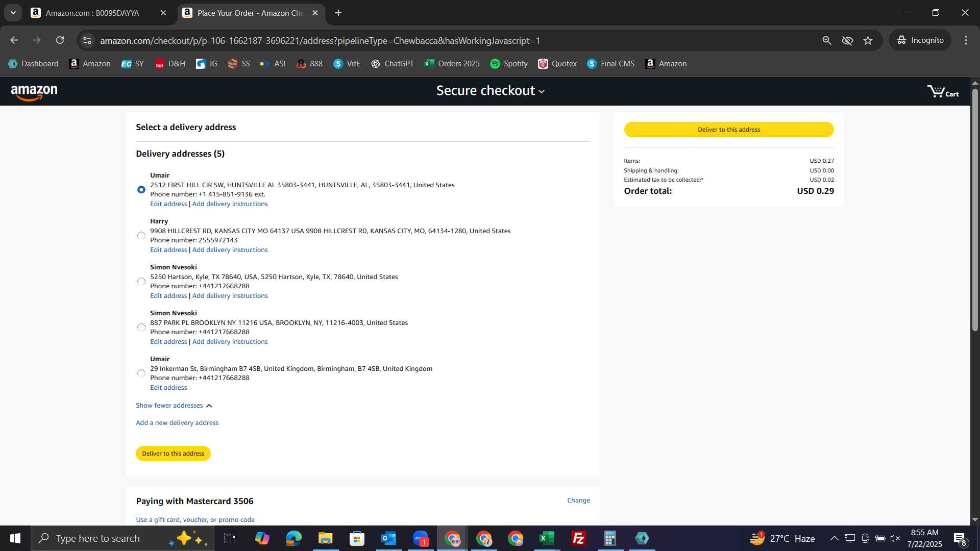The image size is (980, 551).
Task: Use a gift card, voucher, or promo code
Action: (x=195, y=520)
